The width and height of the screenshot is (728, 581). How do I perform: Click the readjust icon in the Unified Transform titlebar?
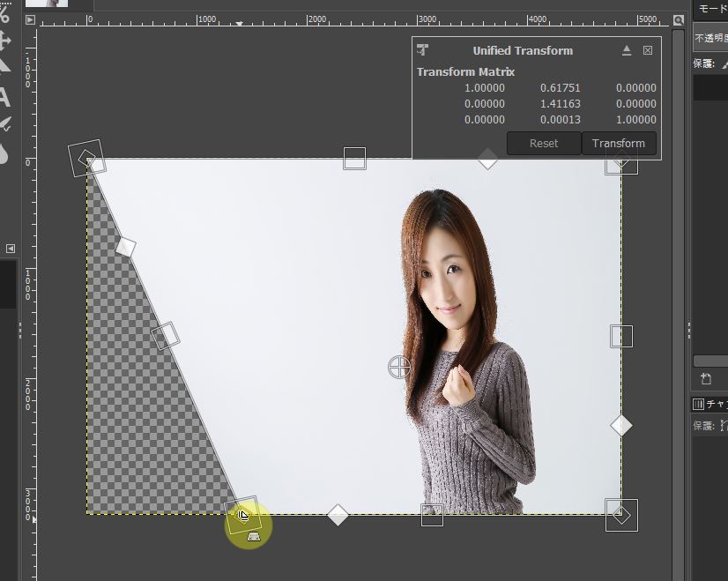[627, 50]
